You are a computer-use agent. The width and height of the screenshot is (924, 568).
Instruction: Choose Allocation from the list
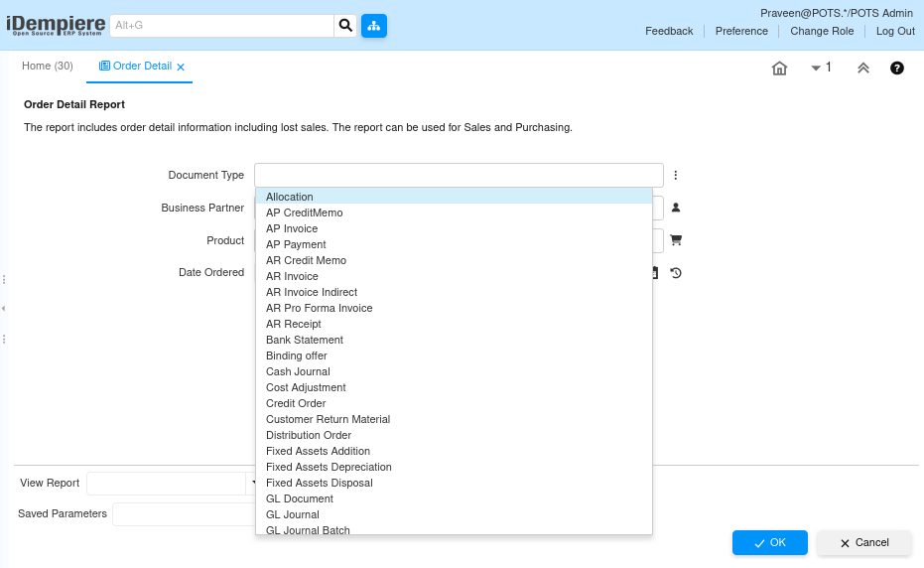[x=454, y=197]
